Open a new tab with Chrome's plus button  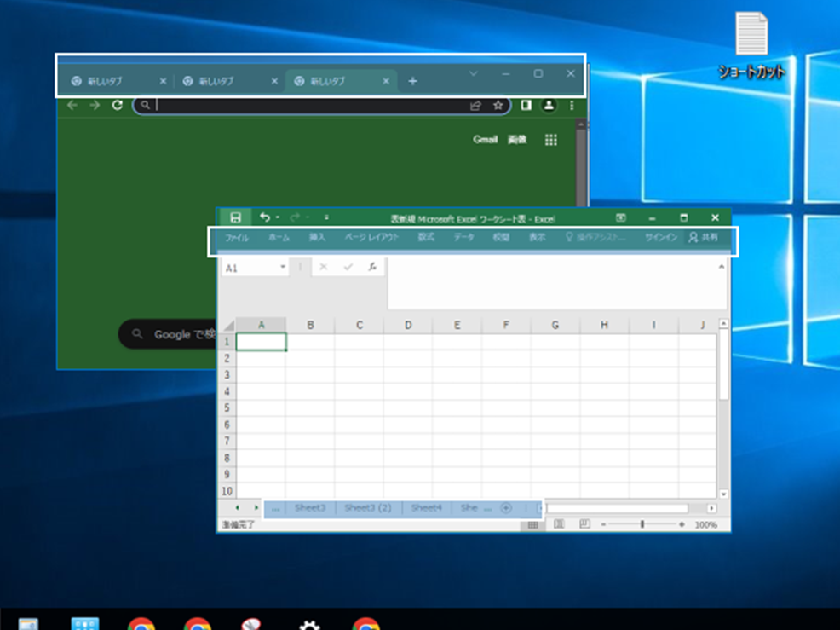pyautogui.click(x=412, y=81)
